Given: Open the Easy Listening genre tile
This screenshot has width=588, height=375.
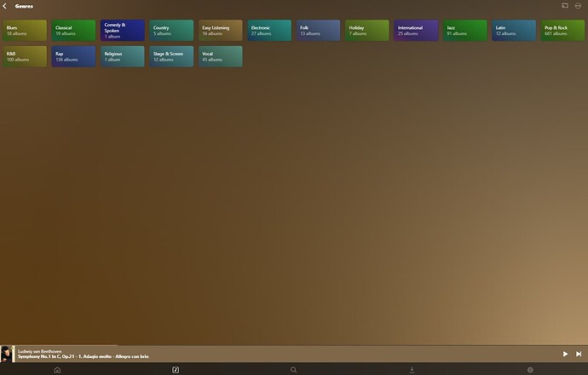Looking at the screenshot, I should (221, 31).
